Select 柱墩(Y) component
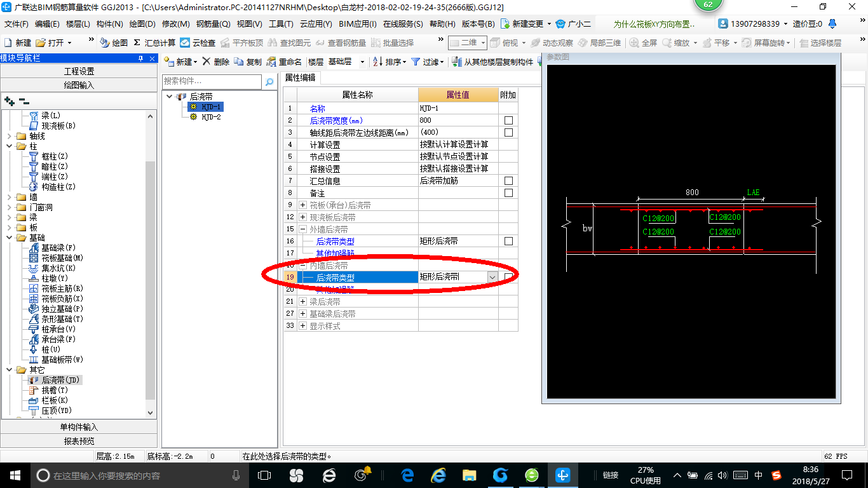The height and width of the screenshot is (488, 868). (x=48, y=278)
